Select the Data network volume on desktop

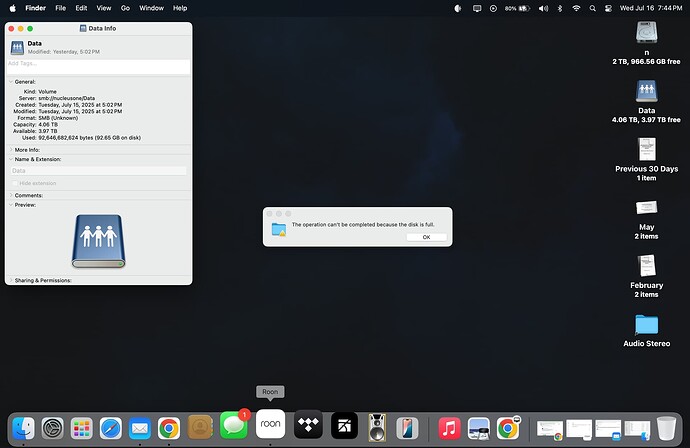[x=646, y=91]
